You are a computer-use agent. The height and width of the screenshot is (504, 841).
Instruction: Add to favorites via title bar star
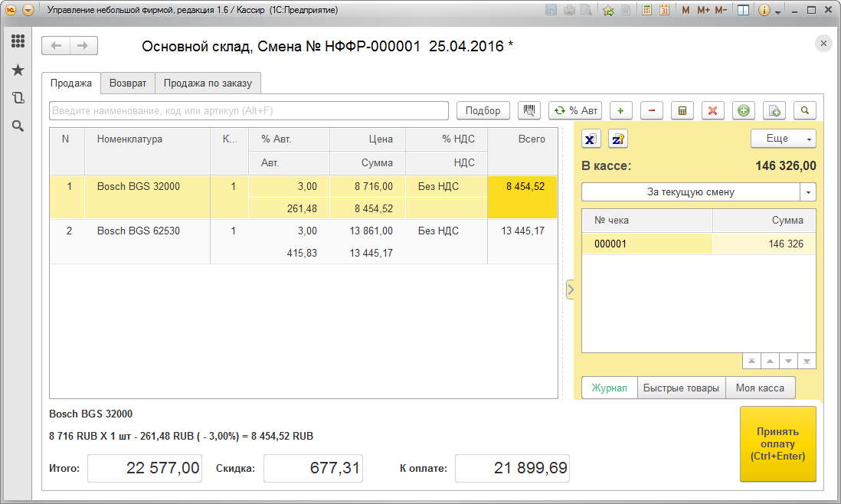[x=608, y=10]
